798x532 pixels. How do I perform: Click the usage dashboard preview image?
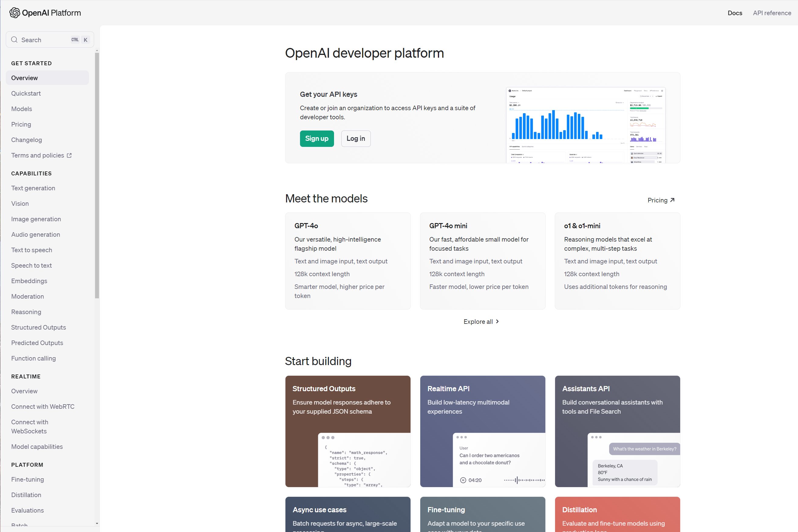pos(586,125)
